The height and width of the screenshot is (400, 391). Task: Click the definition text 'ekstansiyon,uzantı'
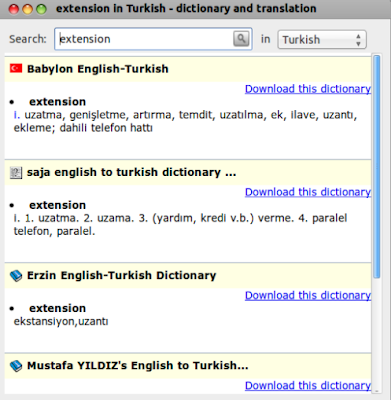pos(61,322)
